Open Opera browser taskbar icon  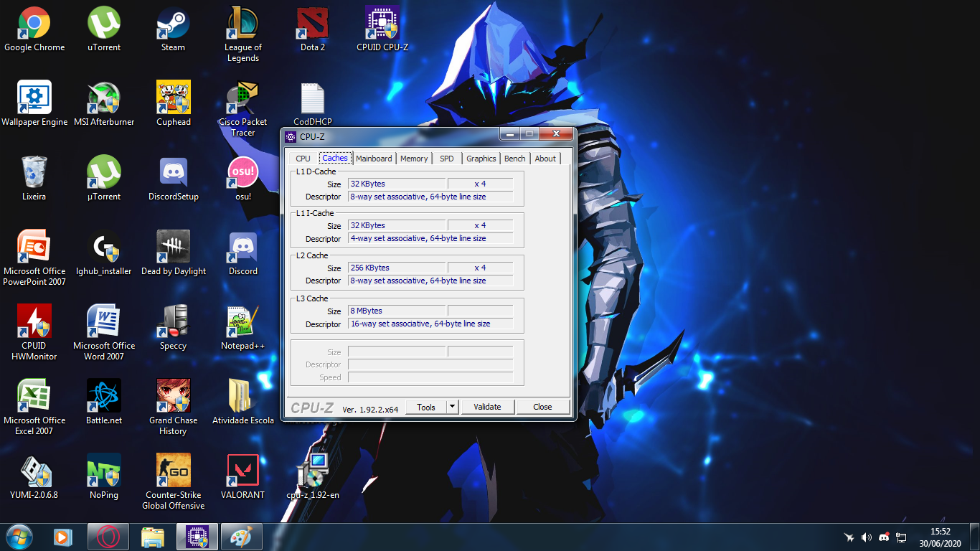pos(108,537)
